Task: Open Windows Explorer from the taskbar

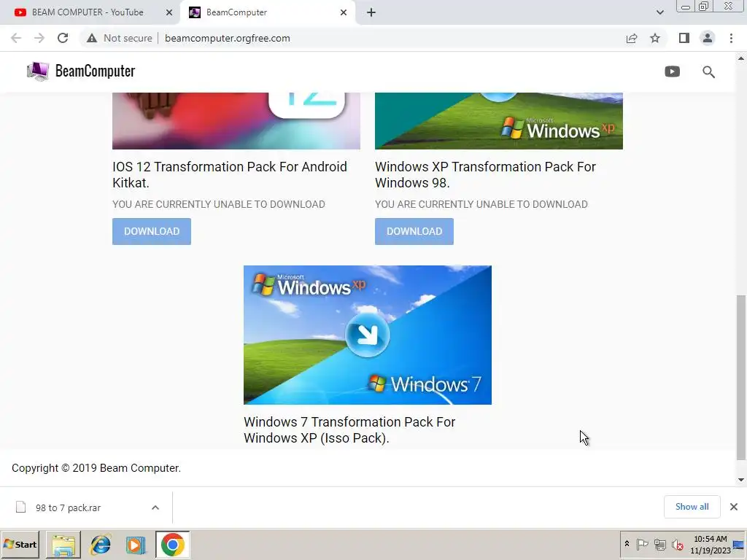Action: 63,545
